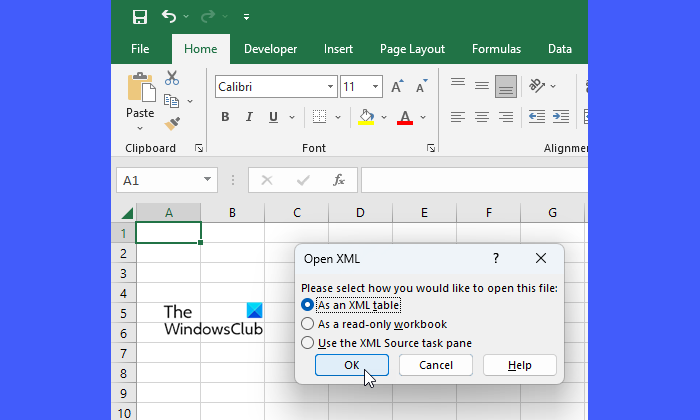Toggle Italic formatting
Image resolution: width=700 pixels, height=420 pixels.
(x=250, y=117)
